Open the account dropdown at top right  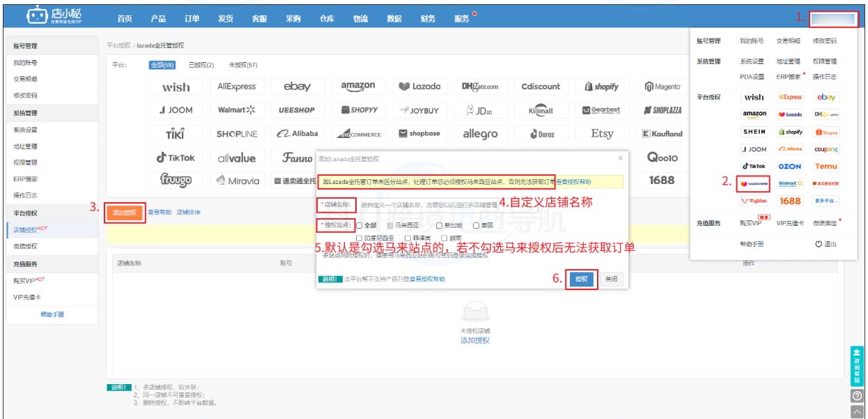[832, 18]
